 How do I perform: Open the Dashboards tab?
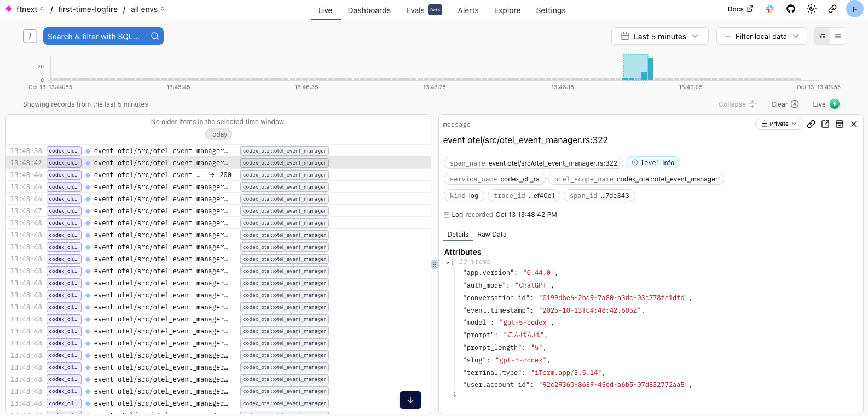369,10
